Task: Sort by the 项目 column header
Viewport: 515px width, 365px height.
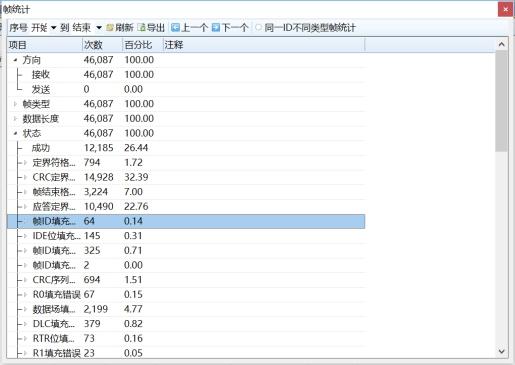Action: coord(45,45)
